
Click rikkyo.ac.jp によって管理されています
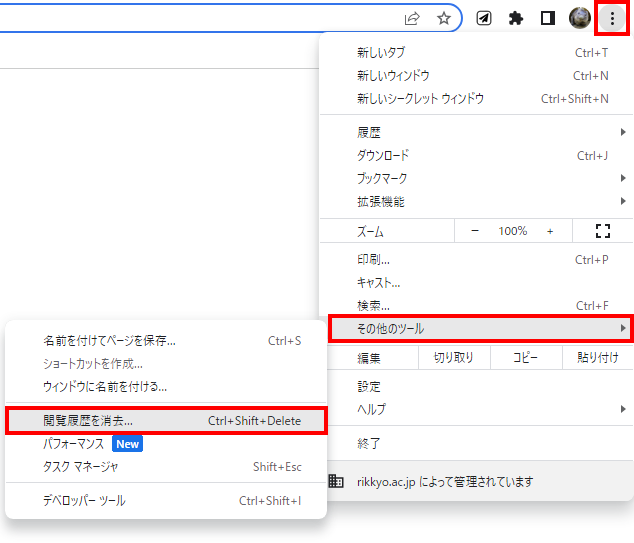pos(445,482)
